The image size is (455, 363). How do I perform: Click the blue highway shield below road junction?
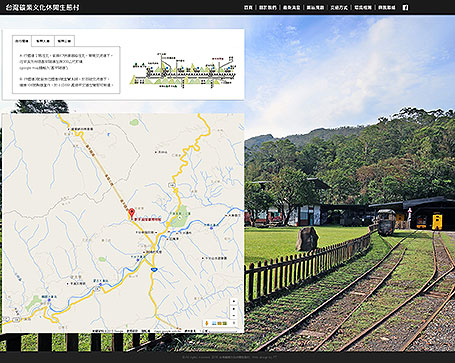point(154,269)
